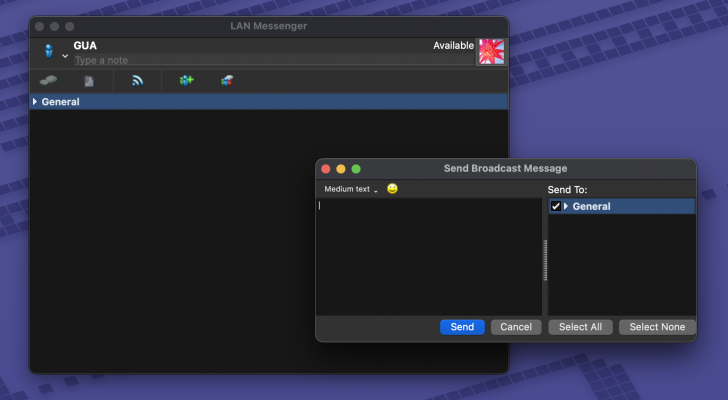Expand General group in LAN Messenger window

(x=35, y=102)
